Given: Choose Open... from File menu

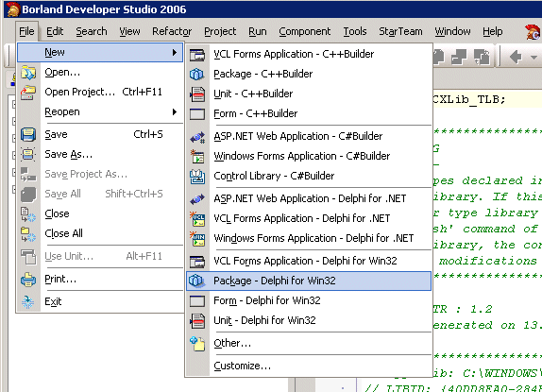Looking at the screenshot, I should pyautogui.click(x=100, y=73).
